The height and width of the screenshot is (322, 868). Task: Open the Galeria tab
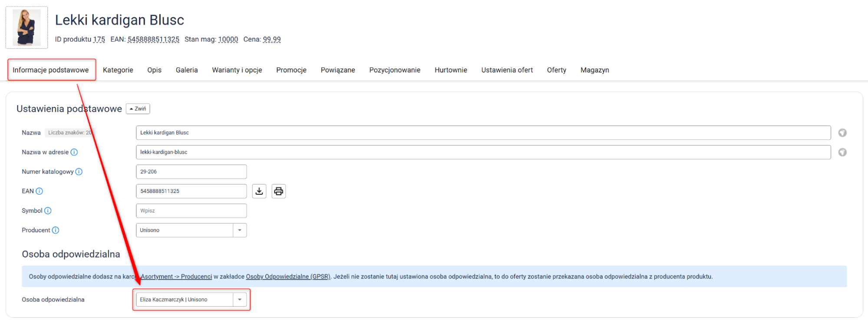(187, 70)
